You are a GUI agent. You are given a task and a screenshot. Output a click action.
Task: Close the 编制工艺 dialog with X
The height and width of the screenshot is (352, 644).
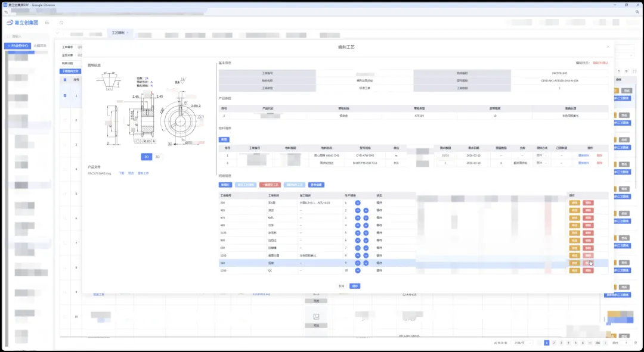point(608,46)
